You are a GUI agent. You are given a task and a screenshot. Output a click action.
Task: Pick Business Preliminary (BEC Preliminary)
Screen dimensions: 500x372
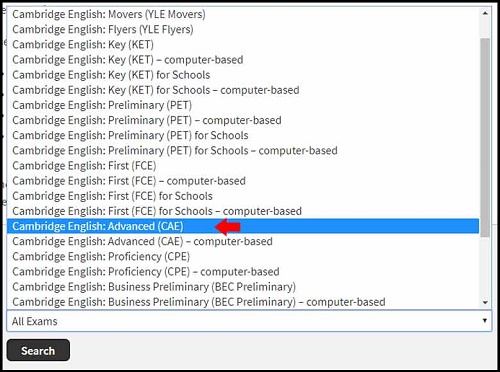pos(243,287)
